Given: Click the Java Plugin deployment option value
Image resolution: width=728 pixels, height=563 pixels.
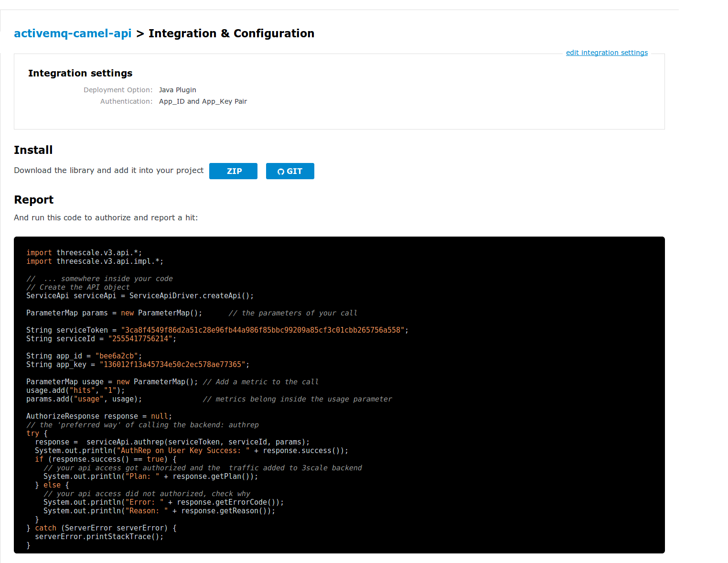Looking at the screenshot, I should pos(177,90).
